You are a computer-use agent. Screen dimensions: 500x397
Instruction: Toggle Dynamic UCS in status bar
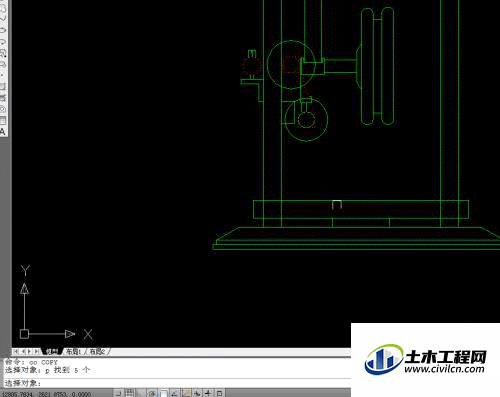pos(186,393)
